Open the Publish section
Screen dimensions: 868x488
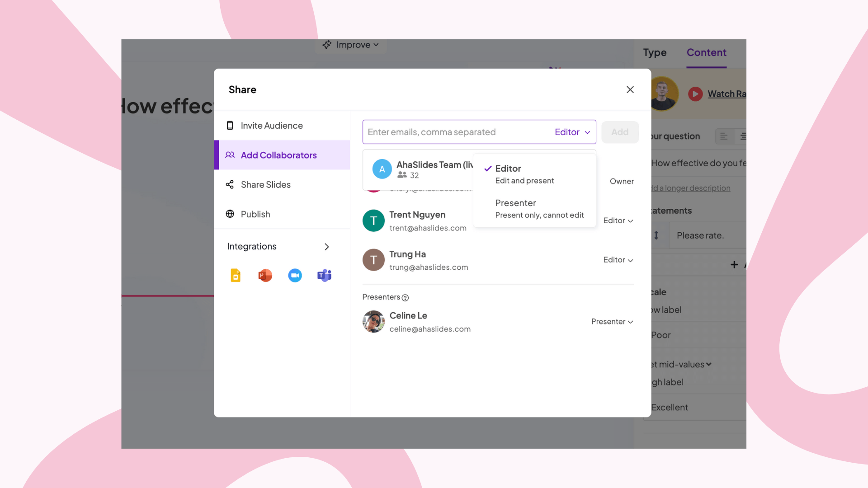(x=255, y=214)
